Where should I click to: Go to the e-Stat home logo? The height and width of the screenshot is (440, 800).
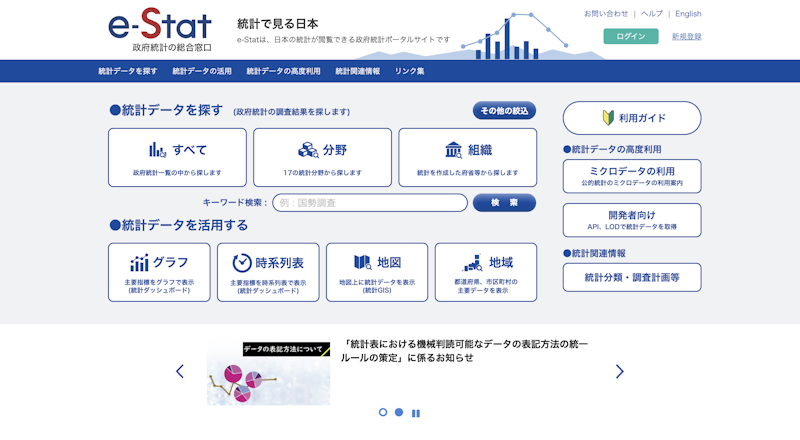(160, 28)
